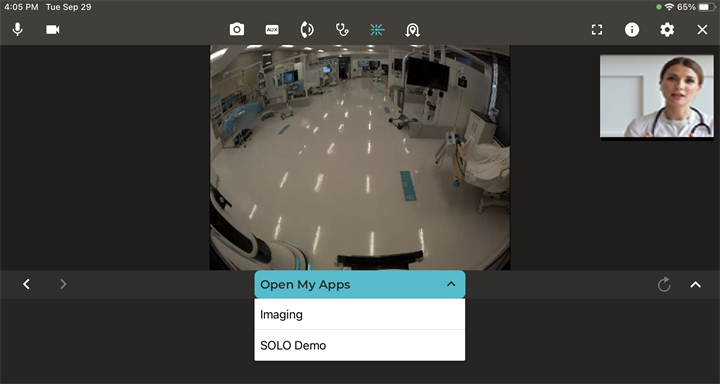Go forward with the right arrow
This screenshot has height=384, width=720.
click(63, 284)
